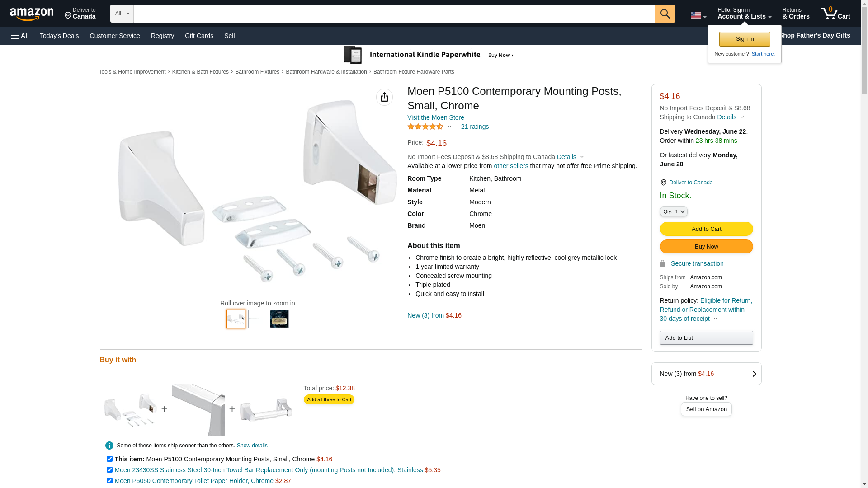Open the search category All dropdown
This screenshot has height=488, width=868.
pyautogui.click(x=122, y=14)
